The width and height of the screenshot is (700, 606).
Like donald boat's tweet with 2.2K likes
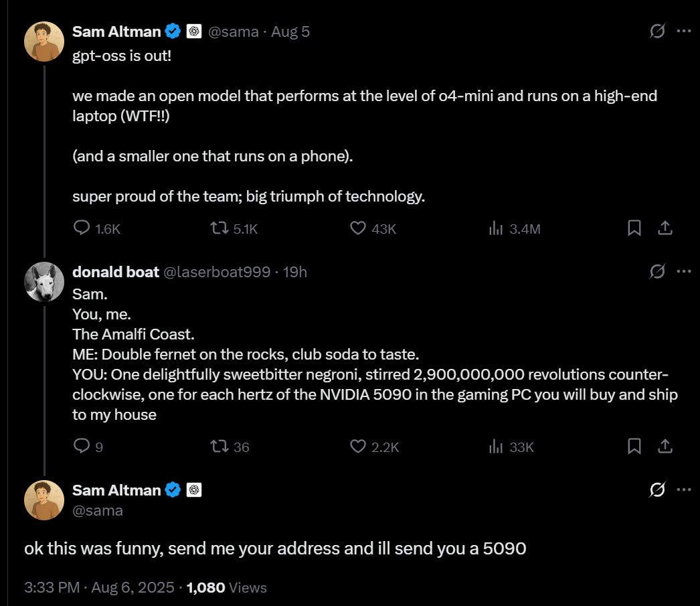point(359,446)
